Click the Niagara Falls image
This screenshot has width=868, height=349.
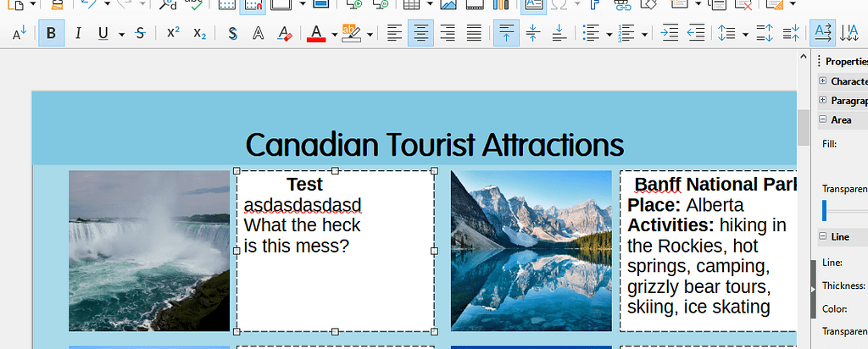[149, 251]
